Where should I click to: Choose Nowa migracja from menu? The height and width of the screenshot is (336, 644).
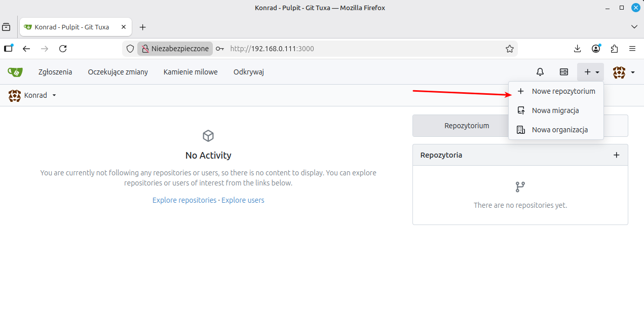(x=556, y=110)
